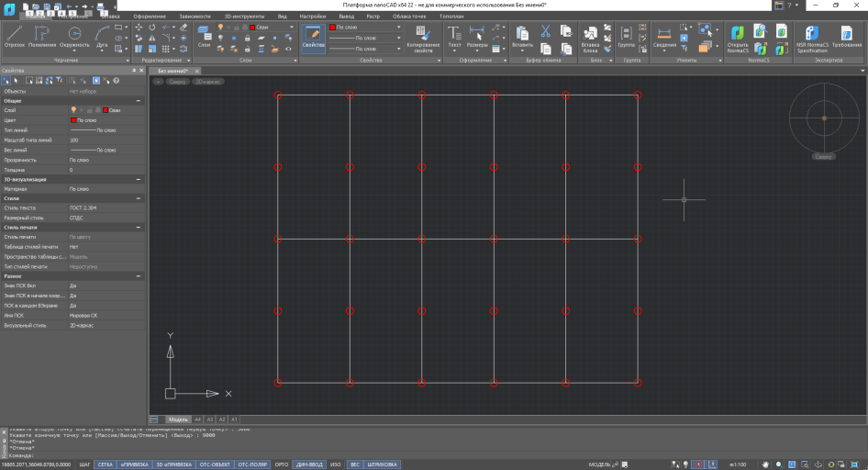Click the Вставка блока icon
The width and height of the screenshot is (868, 470).
pos(590,39)
